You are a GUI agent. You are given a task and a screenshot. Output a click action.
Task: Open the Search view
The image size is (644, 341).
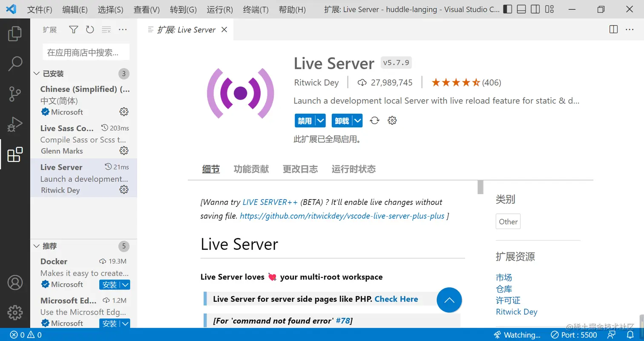15,63
